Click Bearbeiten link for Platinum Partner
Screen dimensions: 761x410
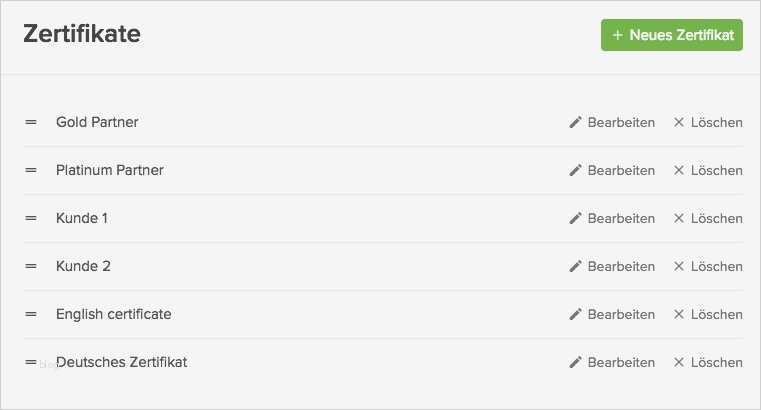621,170
